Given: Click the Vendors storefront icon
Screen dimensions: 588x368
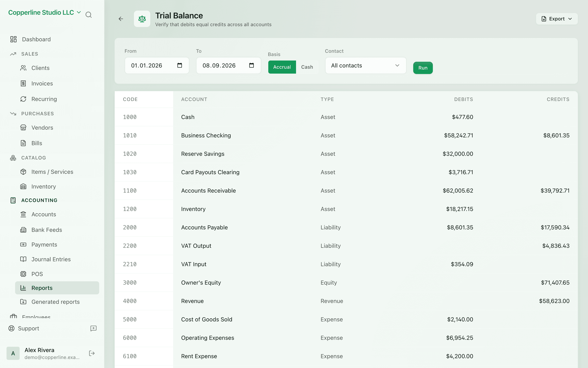Looking at the screenshot, I should pyautogui.click(x=23, y=128).
